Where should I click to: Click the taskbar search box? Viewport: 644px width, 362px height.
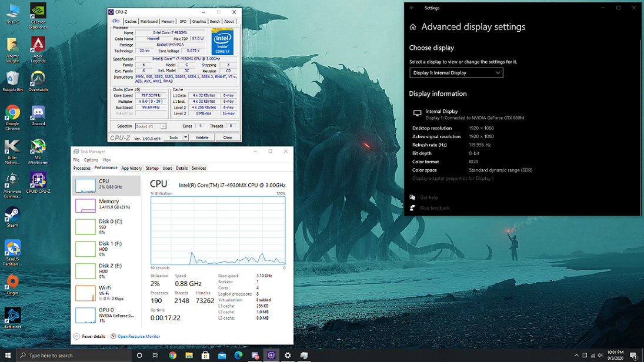pos(74,356)
